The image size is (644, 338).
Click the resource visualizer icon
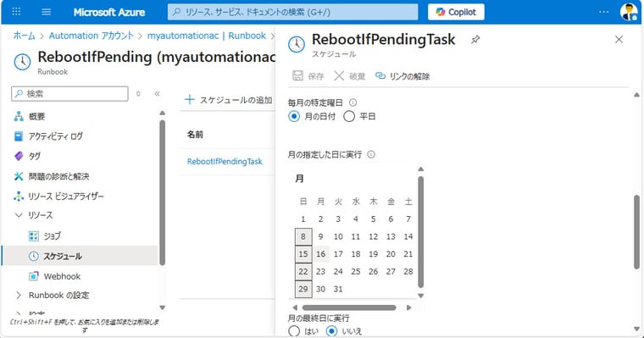(x=19, y=197)
